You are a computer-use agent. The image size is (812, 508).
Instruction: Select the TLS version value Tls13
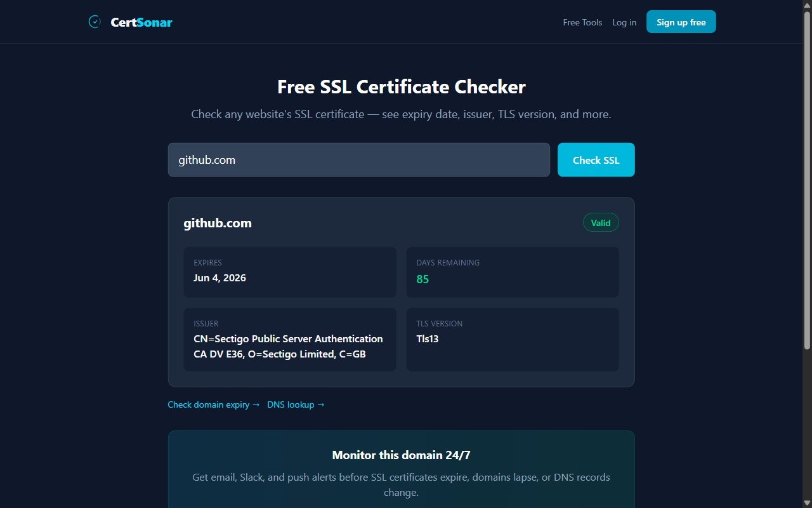pyautogui.click(x=428, y=339)
